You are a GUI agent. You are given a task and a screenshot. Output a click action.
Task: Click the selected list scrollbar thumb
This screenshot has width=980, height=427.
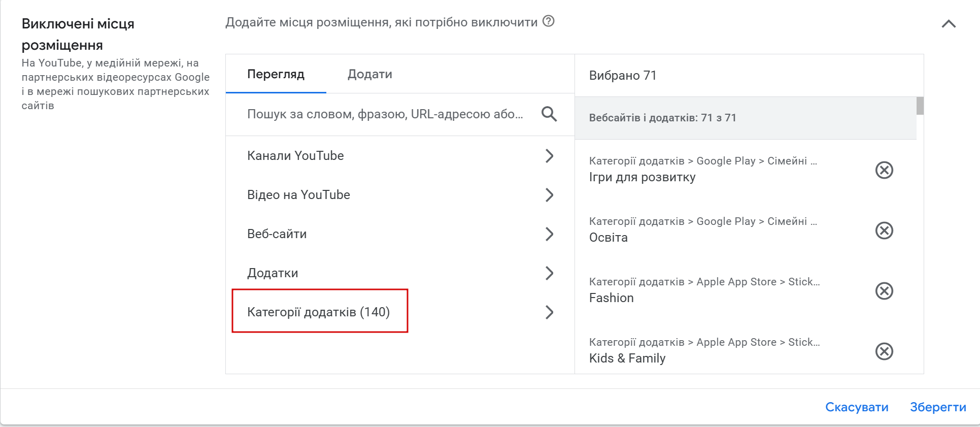pyautogui.click(x=920, y=106)
